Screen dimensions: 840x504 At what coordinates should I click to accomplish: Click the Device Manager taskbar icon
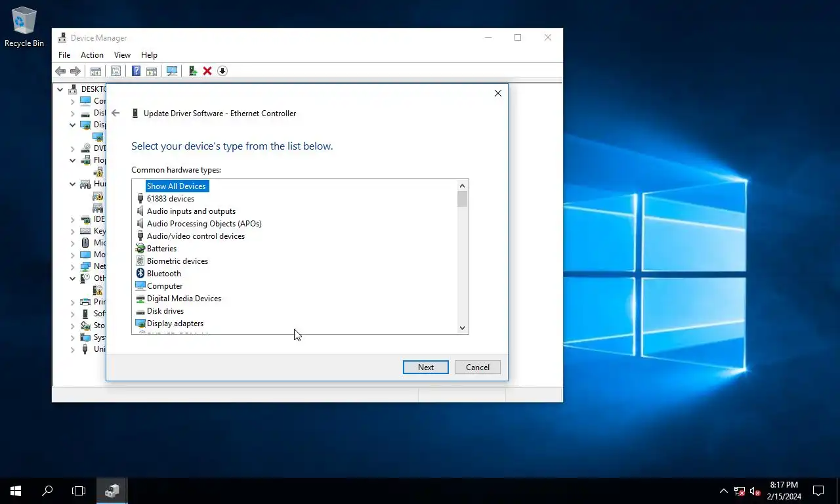click(112, 490)
